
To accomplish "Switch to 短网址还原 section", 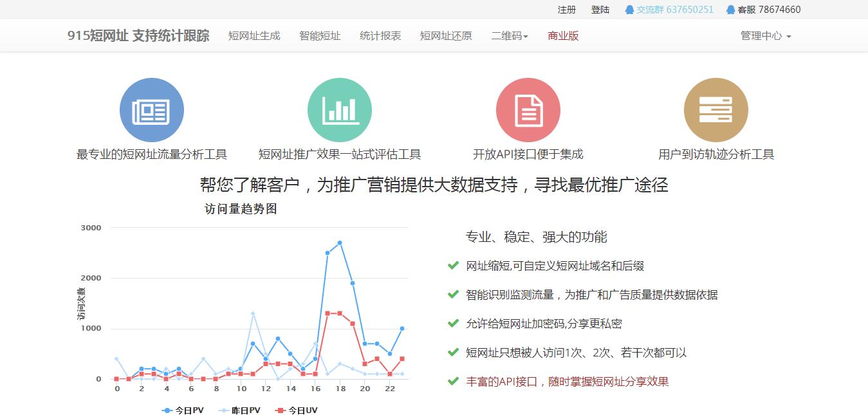I will click(x=446, y=35).
